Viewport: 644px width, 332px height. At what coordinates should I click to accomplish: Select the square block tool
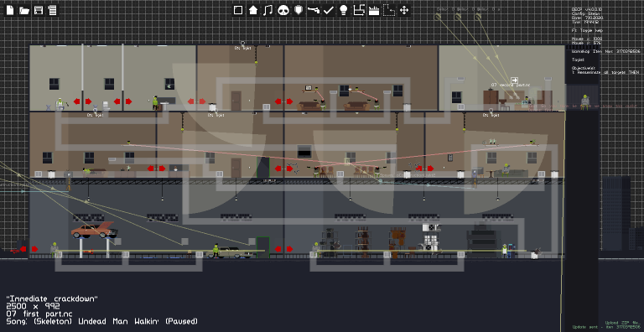pos(238,10)
